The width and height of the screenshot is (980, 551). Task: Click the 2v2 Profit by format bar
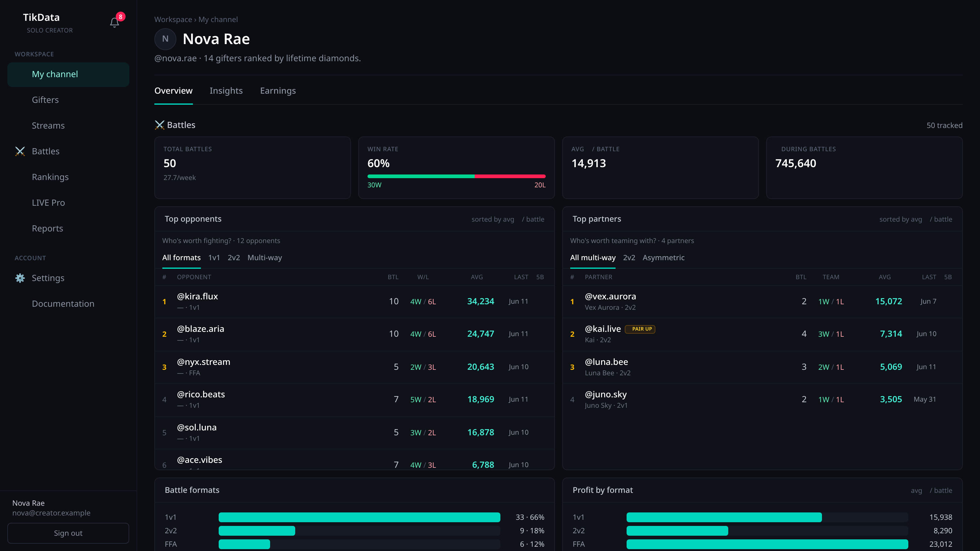677,531
